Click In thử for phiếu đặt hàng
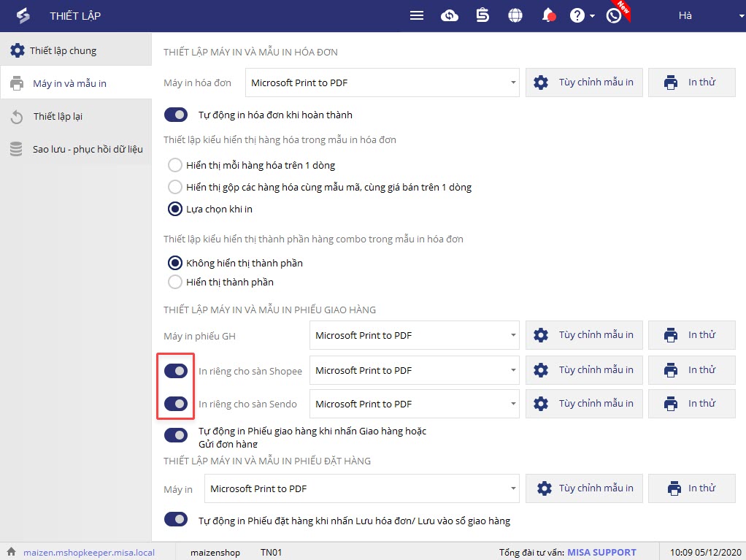 pyautogui.click(x=692, y=488)
